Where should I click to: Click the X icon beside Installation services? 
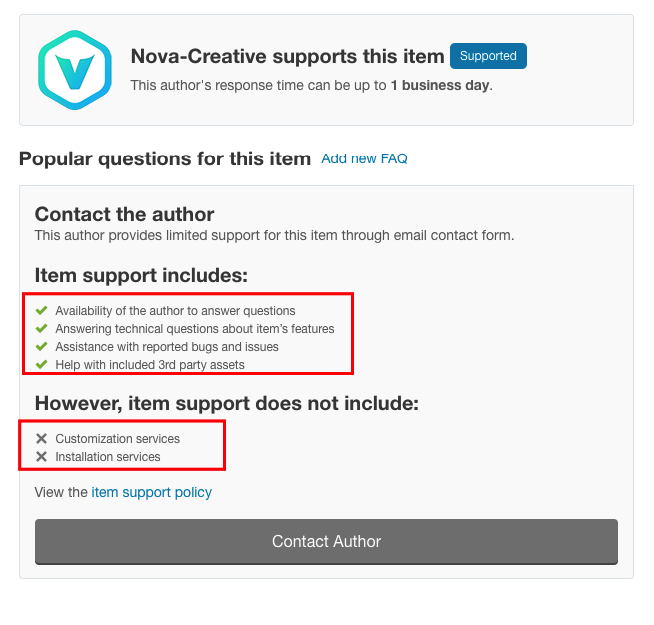41,456
